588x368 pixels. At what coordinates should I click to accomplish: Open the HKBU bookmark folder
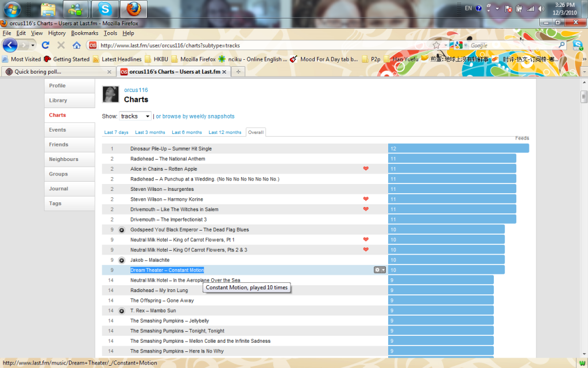point(157,59)
